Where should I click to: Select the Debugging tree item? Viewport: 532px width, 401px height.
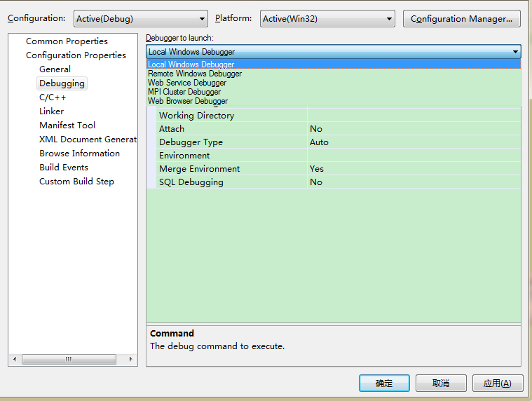62,83
